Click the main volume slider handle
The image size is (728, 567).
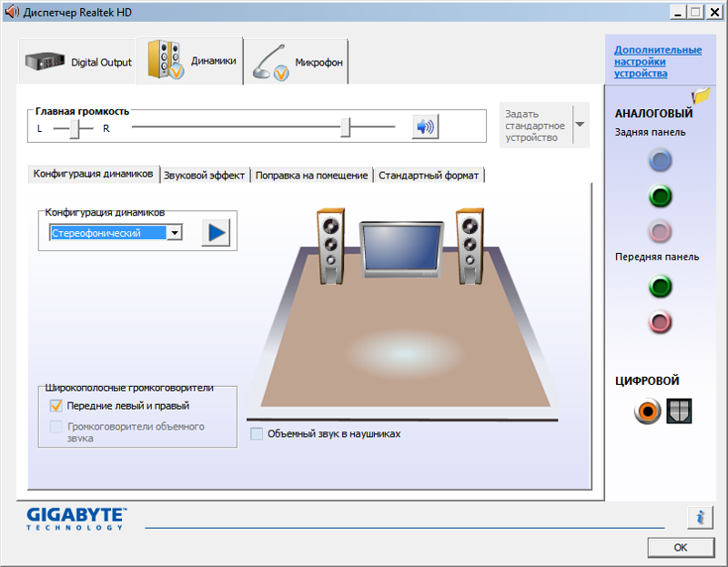click(345, 127)
